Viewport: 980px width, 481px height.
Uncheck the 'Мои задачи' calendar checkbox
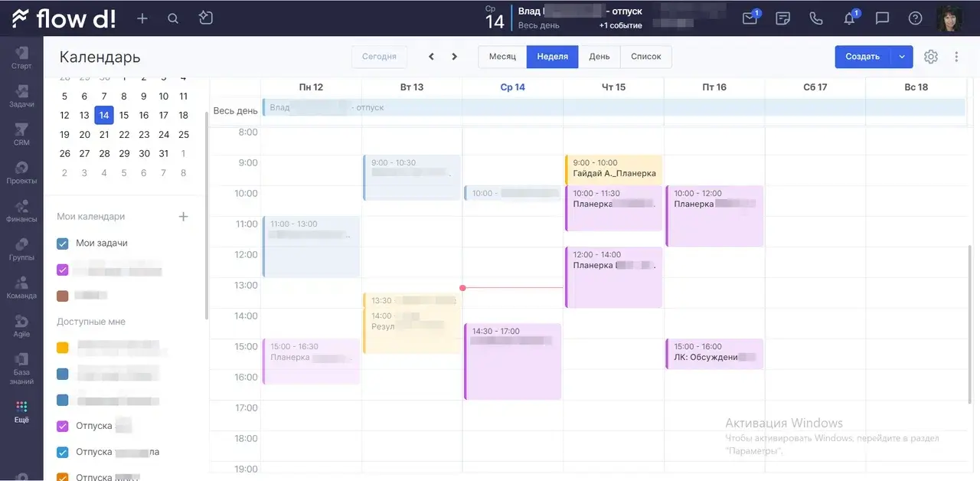click(x=63, y=244)
